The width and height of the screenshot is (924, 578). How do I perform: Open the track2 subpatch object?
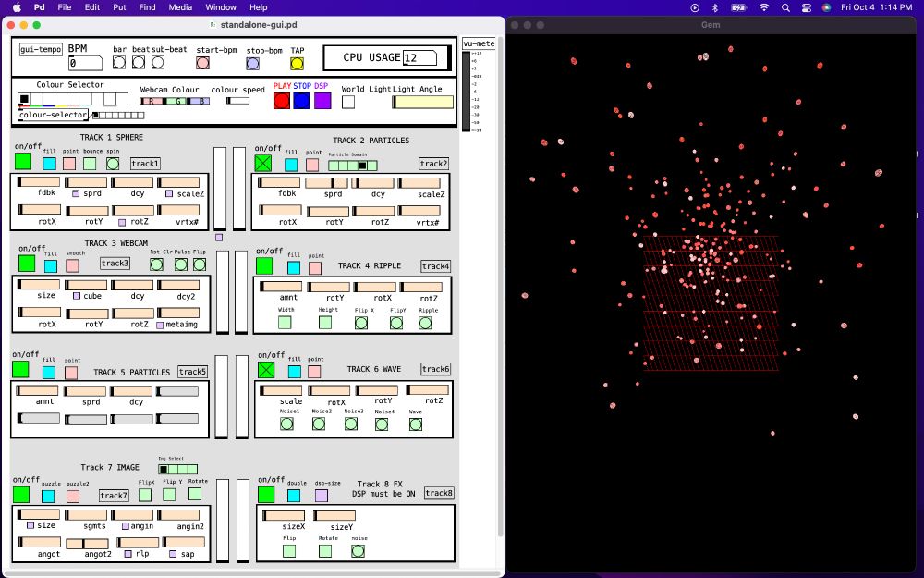(433, 164)
